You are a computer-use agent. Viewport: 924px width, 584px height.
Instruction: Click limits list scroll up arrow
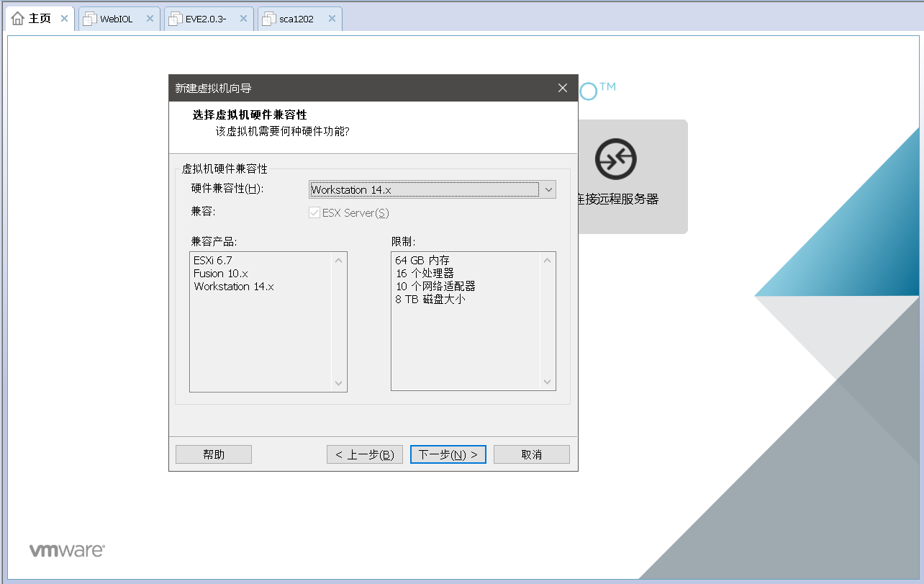pos(548,260)
